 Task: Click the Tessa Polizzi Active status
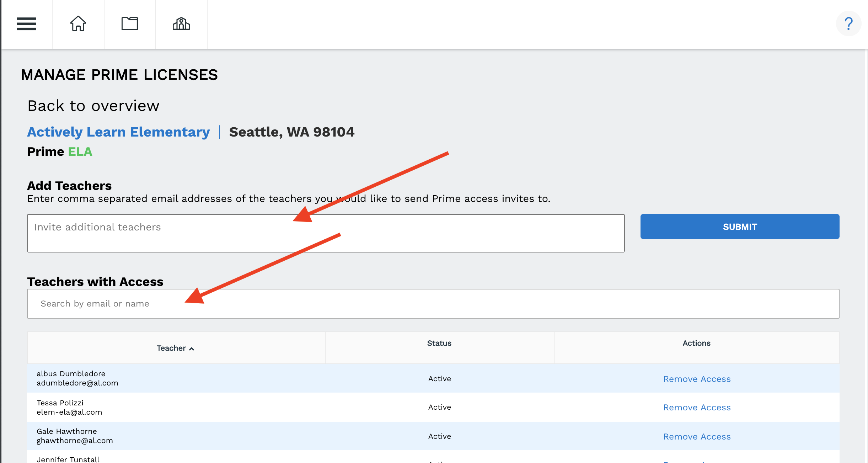439,407
